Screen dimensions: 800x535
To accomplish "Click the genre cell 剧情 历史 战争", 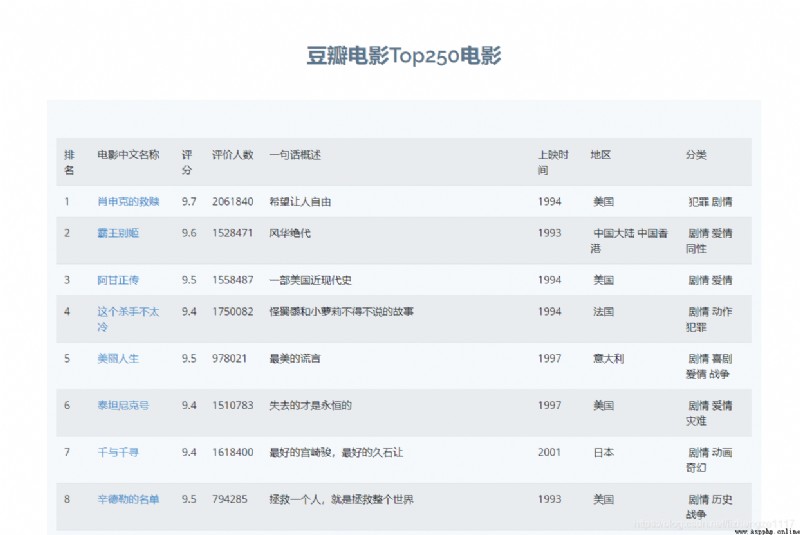I will (x=709, y=507).
